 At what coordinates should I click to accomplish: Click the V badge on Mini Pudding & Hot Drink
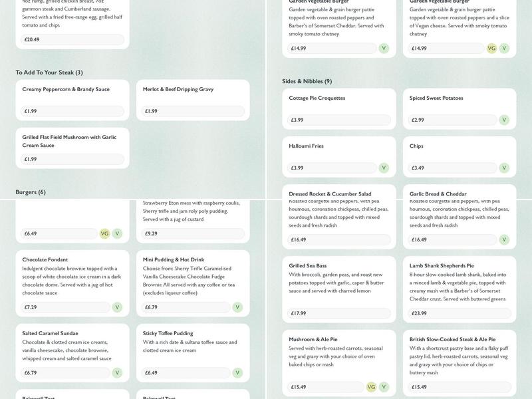(x=237, y=307)
